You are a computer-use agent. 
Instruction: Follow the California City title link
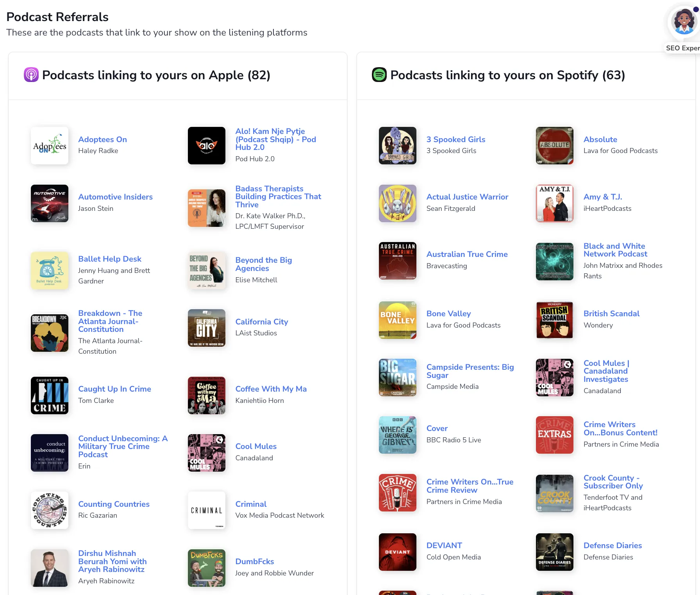(262, 322)
